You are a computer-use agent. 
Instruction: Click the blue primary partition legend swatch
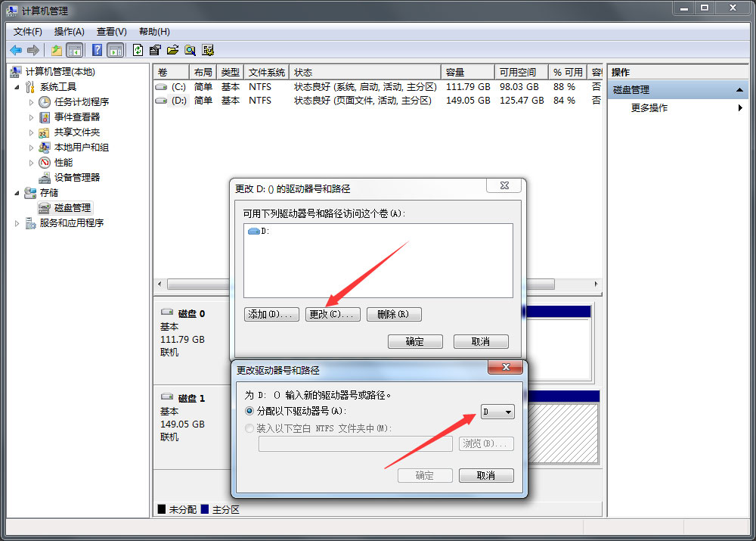pyautogui.click(x=205, y=509)
